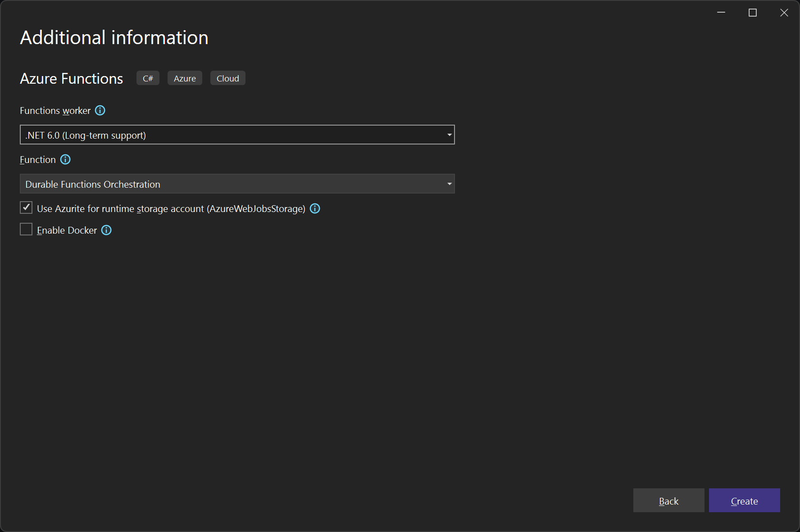Select the Azure tag badge

(185, 78)
